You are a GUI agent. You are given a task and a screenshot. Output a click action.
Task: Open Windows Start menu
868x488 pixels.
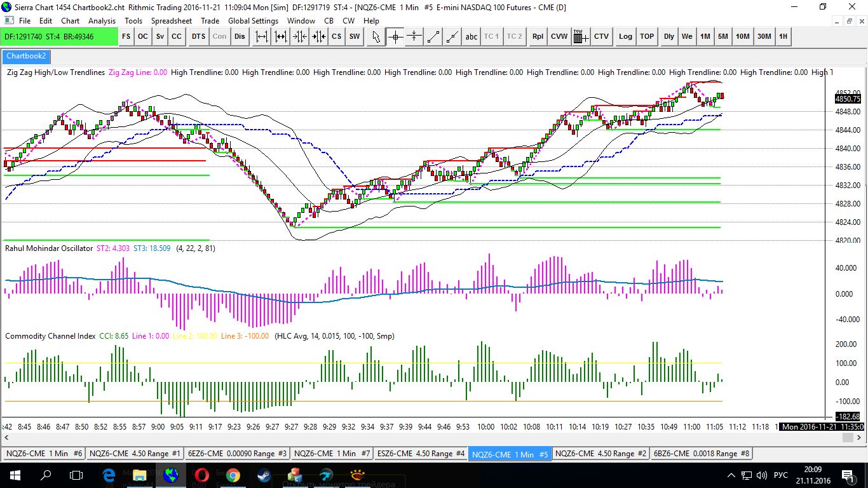point(15,475)
